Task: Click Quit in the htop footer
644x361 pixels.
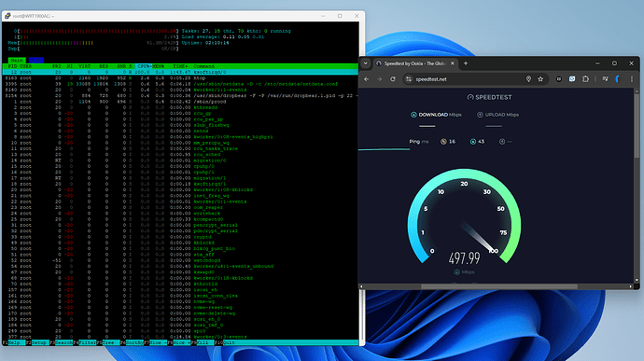Action: 226,342
